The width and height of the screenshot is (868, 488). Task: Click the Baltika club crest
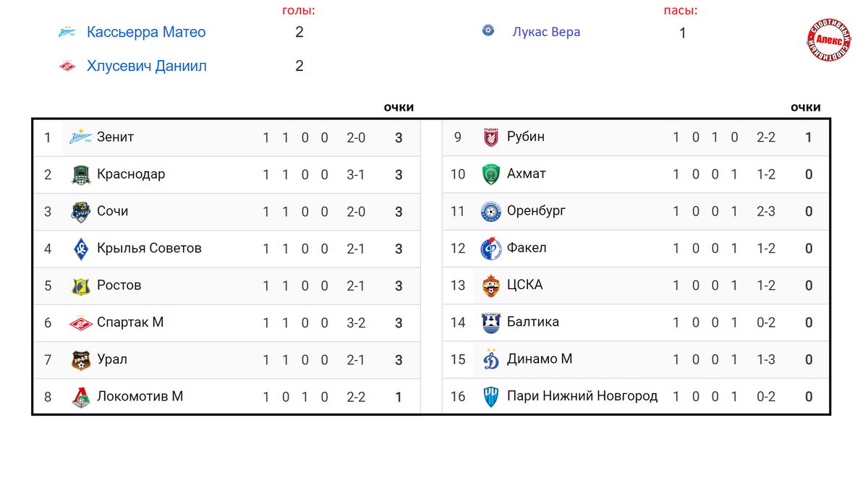[x=491, y=322]
